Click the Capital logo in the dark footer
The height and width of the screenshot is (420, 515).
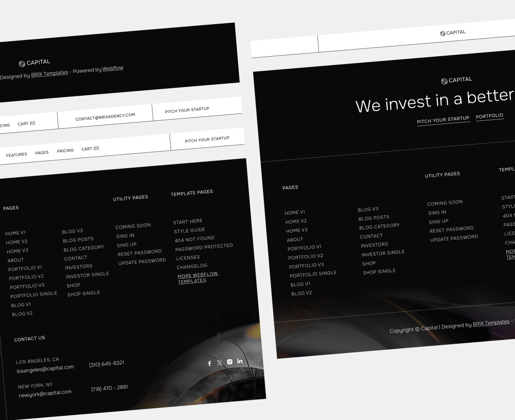coord(35,61)
